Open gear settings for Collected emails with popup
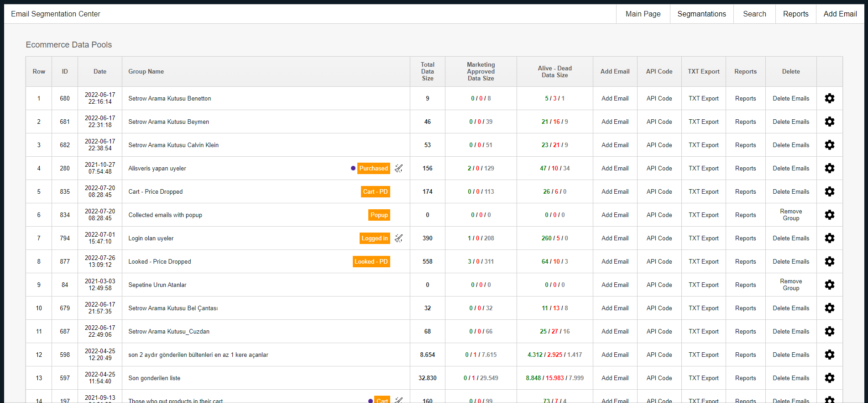868x403 pixels. 830,215
